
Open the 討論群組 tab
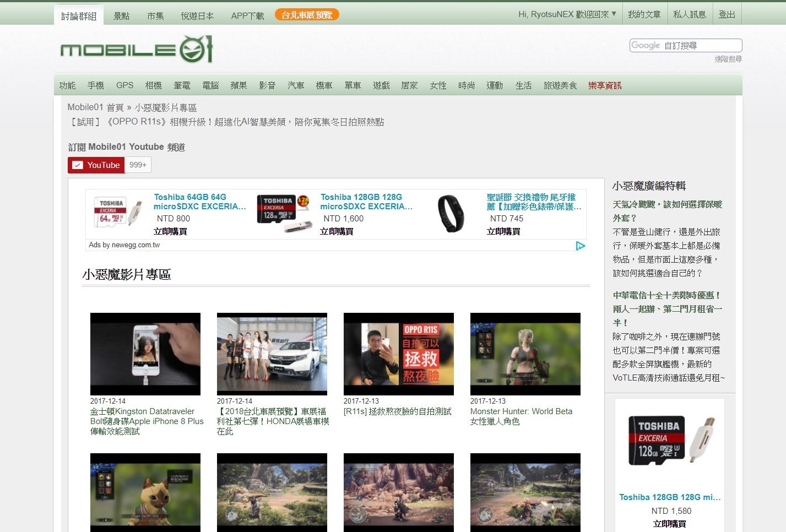(79, 16)
